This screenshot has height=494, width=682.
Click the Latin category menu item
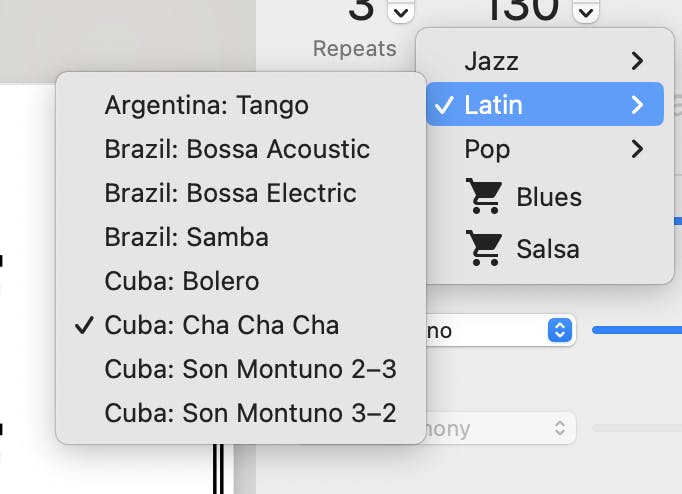[x=545, y=104]
